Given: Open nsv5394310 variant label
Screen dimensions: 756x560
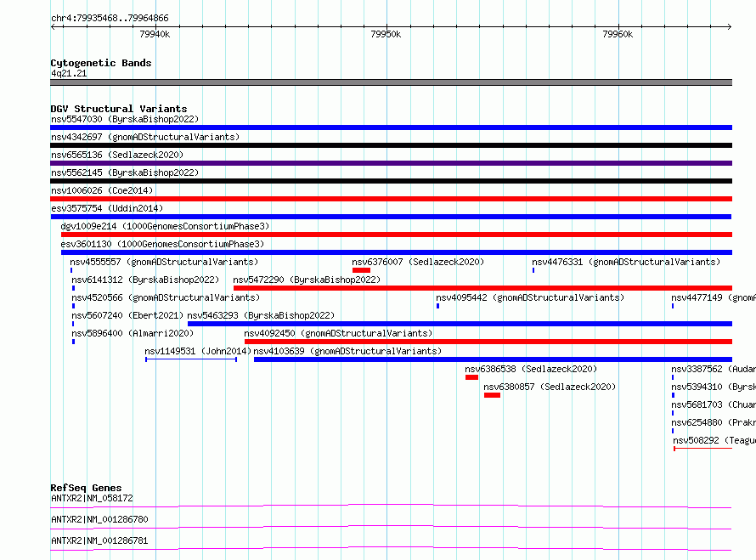Looking at the screenshot, I should pos(714,387).
